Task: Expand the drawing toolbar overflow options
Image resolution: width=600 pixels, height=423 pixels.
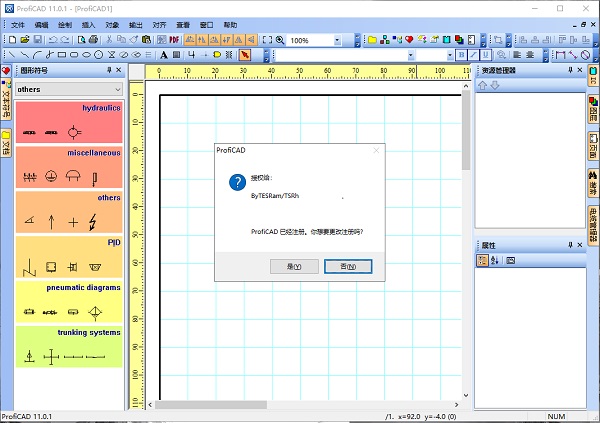Action: (x=267, y=56)
